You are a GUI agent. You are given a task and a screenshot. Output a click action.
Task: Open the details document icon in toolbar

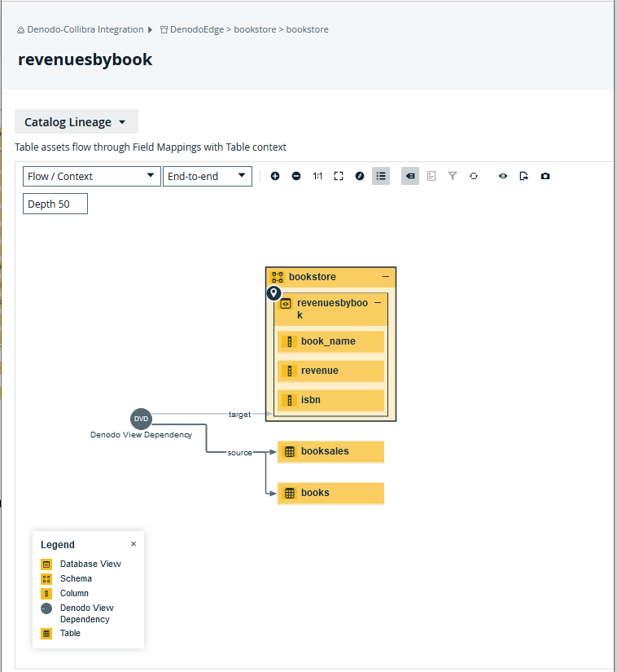(431, 176)
